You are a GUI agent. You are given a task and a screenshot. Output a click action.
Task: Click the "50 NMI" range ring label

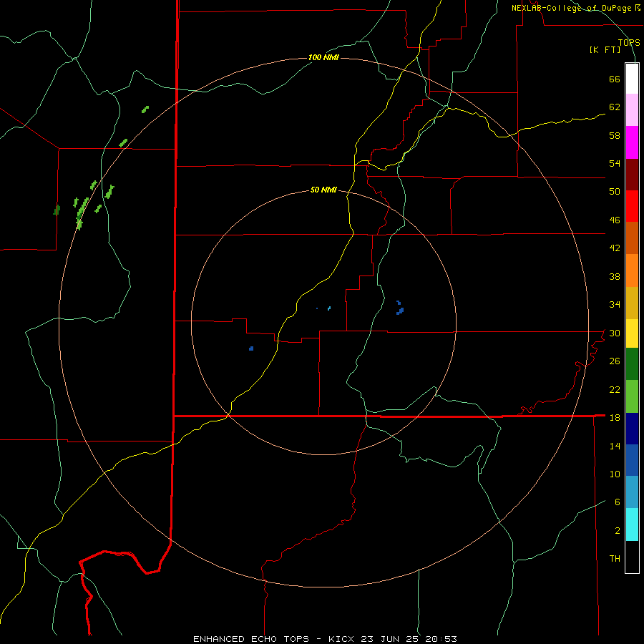[x=323, y=190]
